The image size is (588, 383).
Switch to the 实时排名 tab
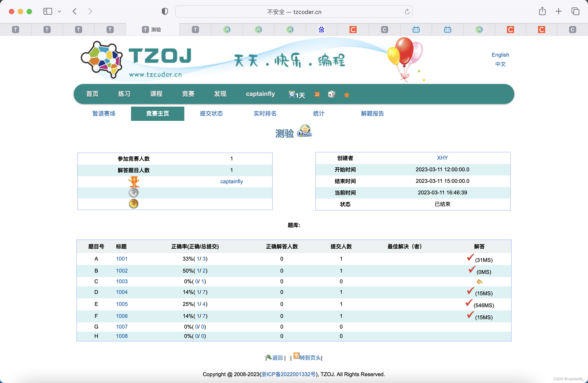(x=265, y=114)
